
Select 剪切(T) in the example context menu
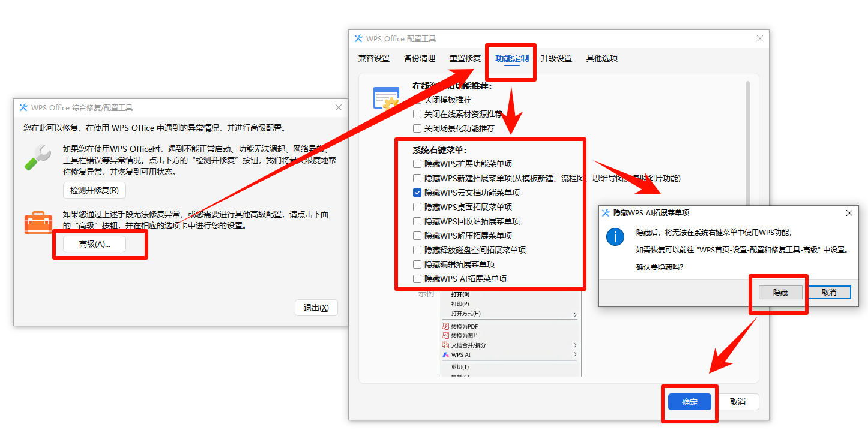tap(460, 367)
